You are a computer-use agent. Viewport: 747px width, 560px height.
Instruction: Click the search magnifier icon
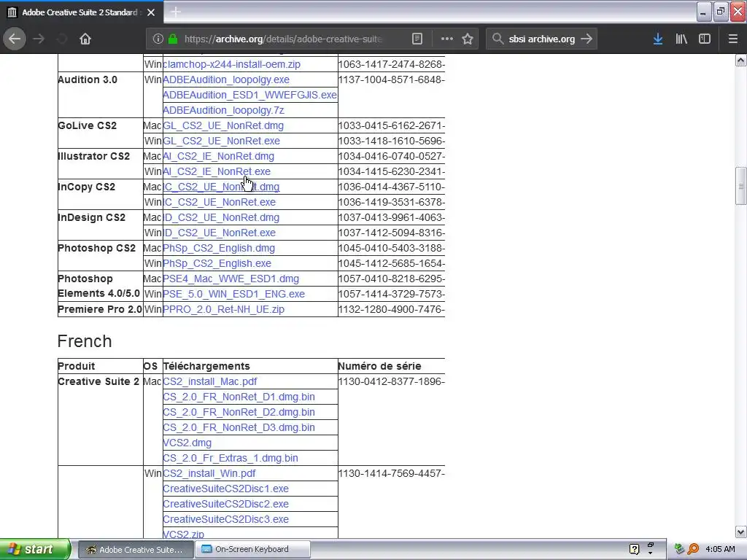(x=498, y=39)
